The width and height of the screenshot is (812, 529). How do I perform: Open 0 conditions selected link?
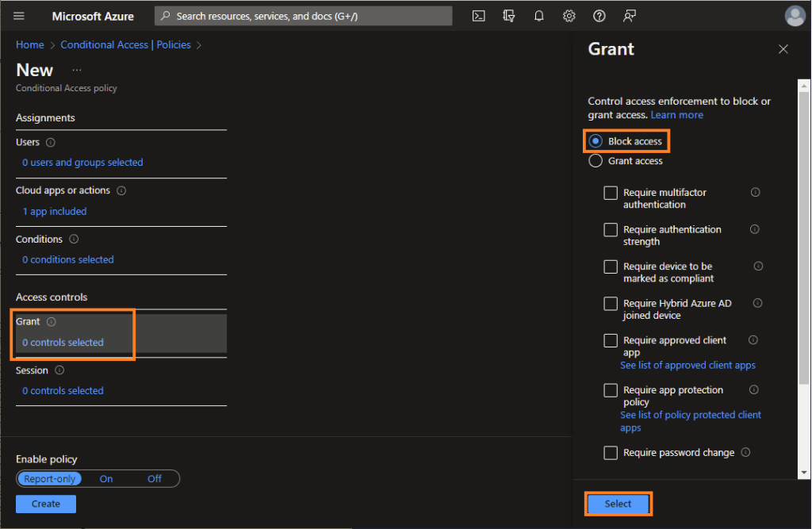click(68, 259)
